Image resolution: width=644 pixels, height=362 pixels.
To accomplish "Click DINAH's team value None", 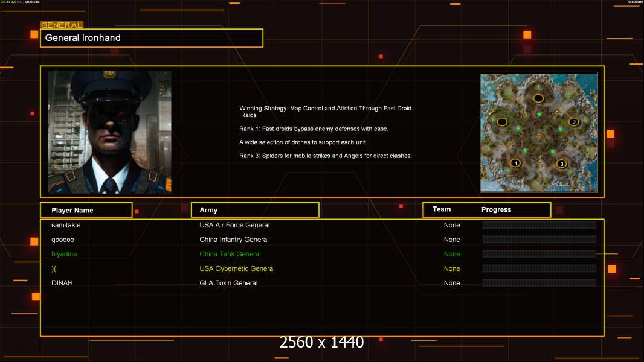I will pos(452,283).
